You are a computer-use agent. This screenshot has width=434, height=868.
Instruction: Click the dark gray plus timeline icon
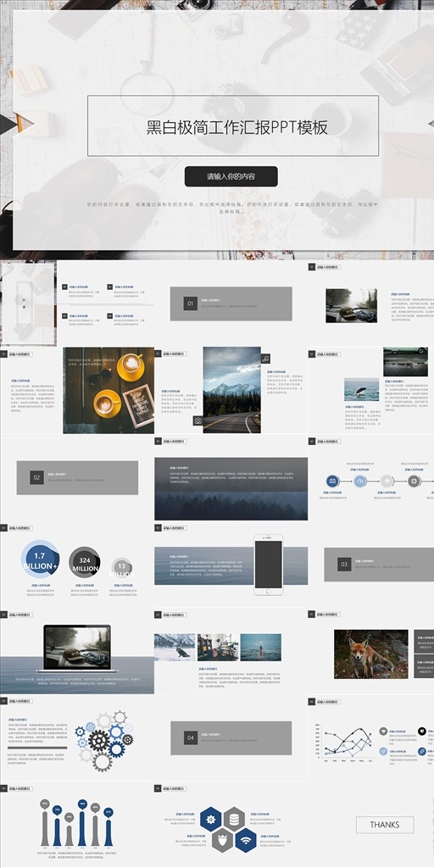[x=414, y=481]
